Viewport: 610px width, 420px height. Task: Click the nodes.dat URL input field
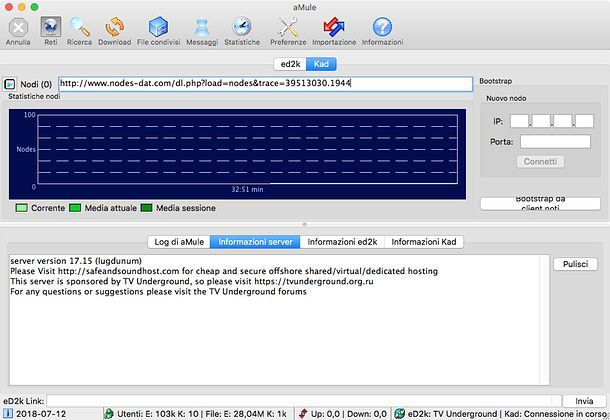click(x=266, y=84)
